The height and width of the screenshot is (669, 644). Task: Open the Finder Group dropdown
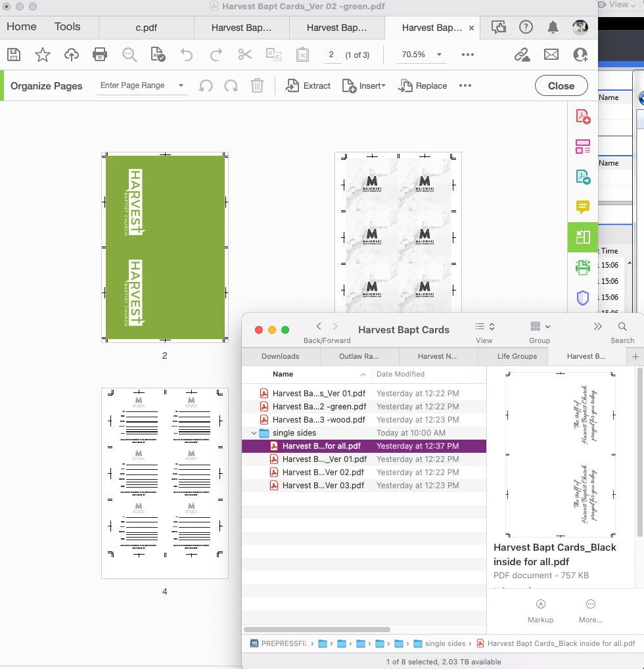[540, 327]
